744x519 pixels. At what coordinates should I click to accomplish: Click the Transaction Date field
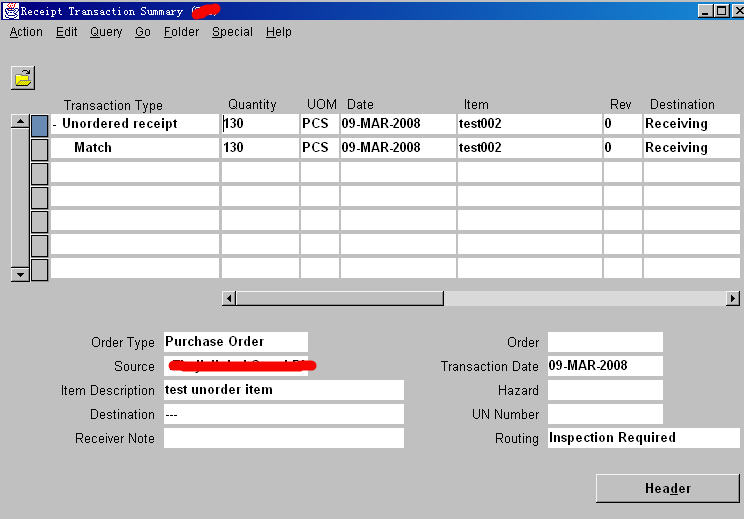[x=605, y=366]
